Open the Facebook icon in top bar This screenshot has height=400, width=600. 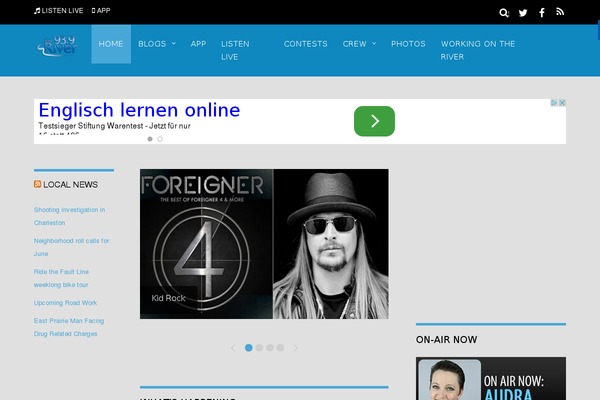(x=542, y=13)
